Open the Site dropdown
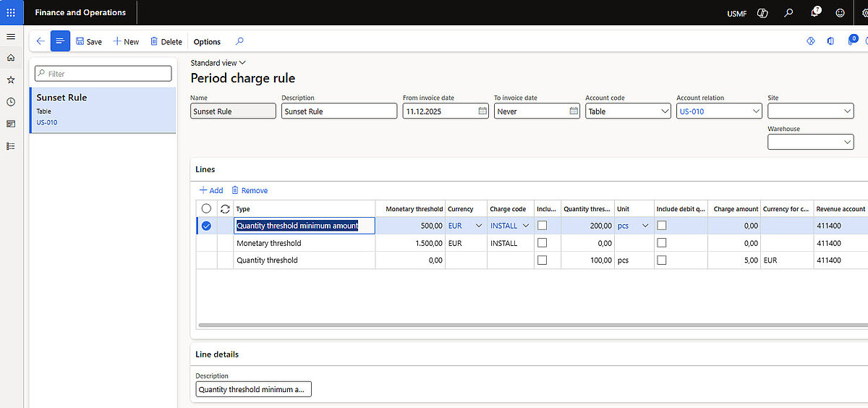868x408 pixels. click(848, 111)
